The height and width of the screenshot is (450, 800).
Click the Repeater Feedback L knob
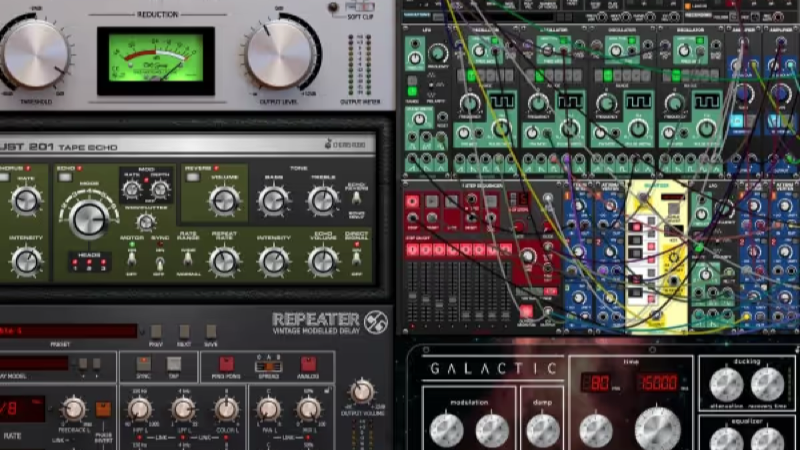pyautogui.click(x=74, y=409)
